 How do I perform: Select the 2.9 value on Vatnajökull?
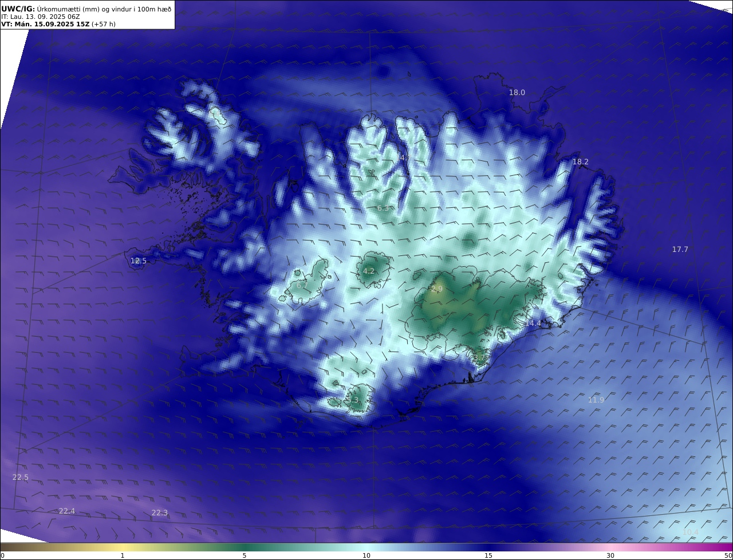437,289
